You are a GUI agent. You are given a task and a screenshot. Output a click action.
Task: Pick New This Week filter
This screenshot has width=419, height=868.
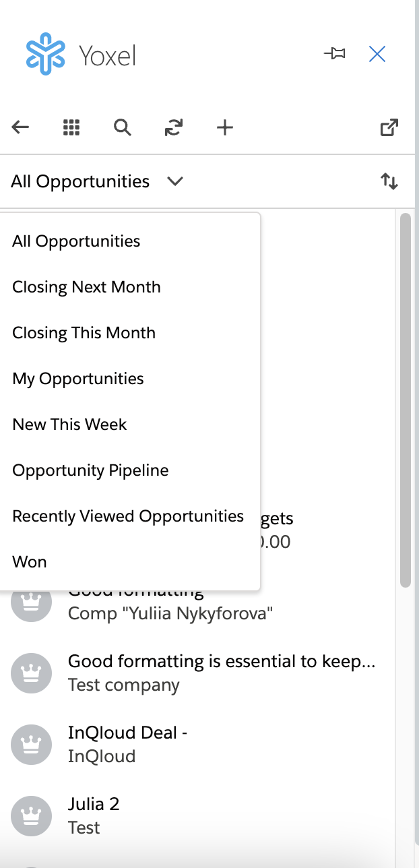click(69, 425)
